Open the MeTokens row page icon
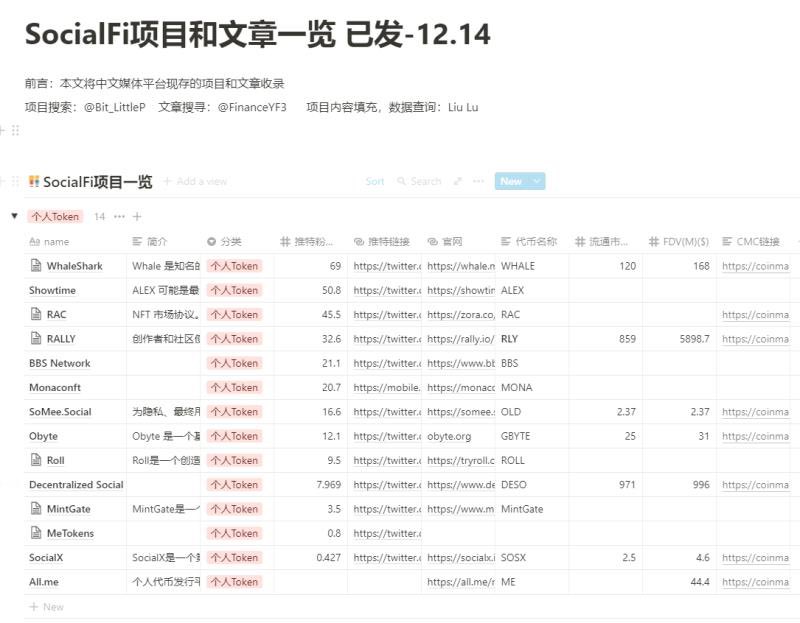 [x=36, y=533]
